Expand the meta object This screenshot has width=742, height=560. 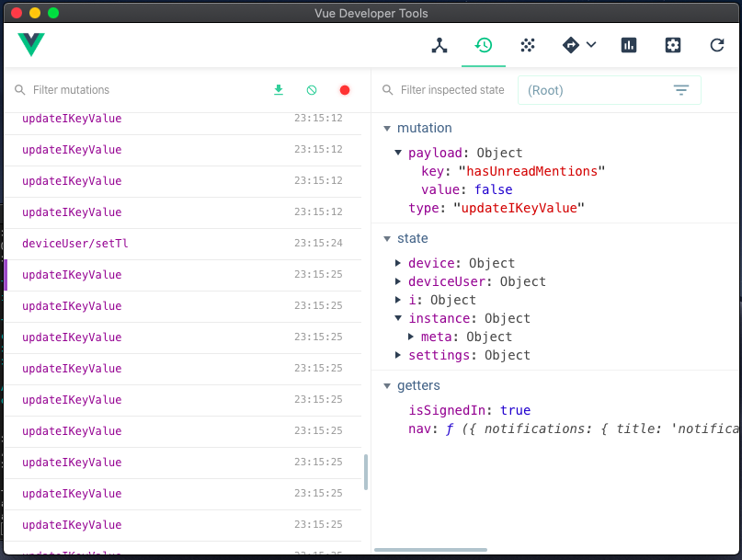click(x=411, y=337)
